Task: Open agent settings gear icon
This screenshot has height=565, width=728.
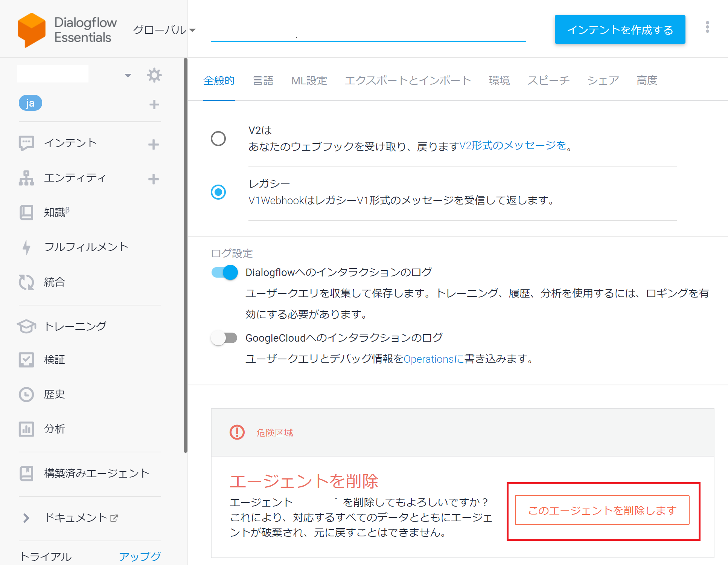Action: (154, 75)
